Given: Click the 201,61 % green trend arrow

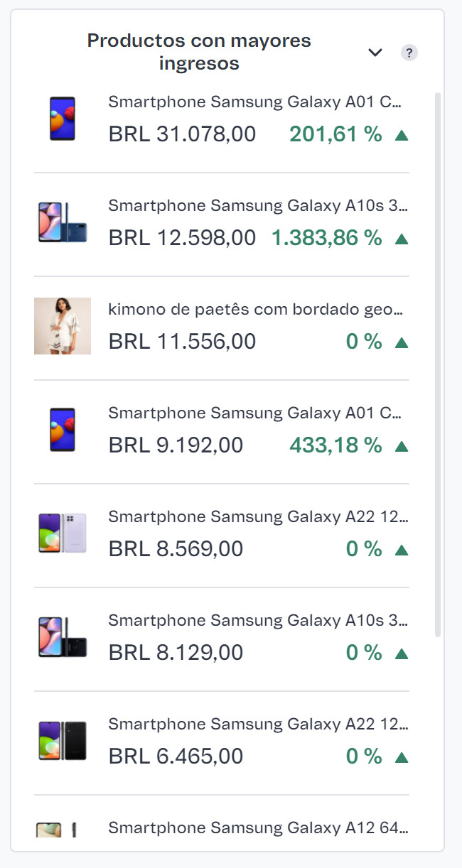Looking at the screenshot, I should [402, 135].
